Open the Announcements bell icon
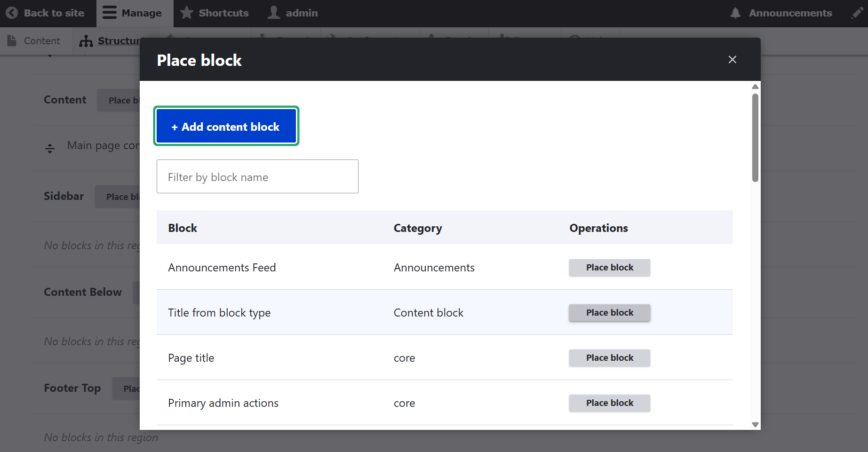The image size is (868, 452). point(735,13)
